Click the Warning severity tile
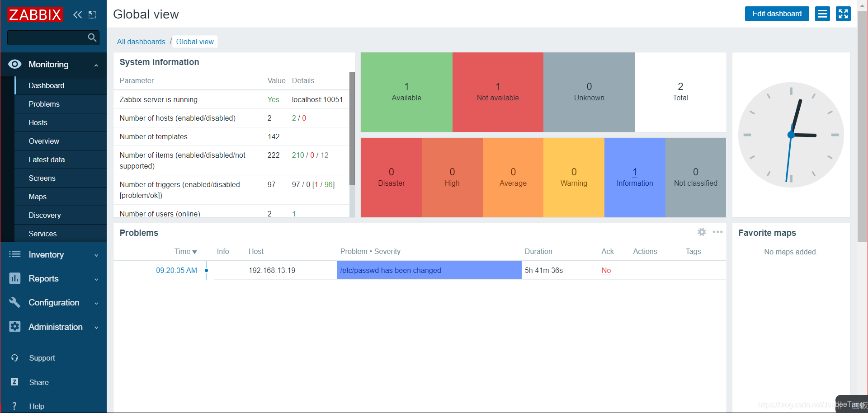868x413 pixels. coord(574,178)
